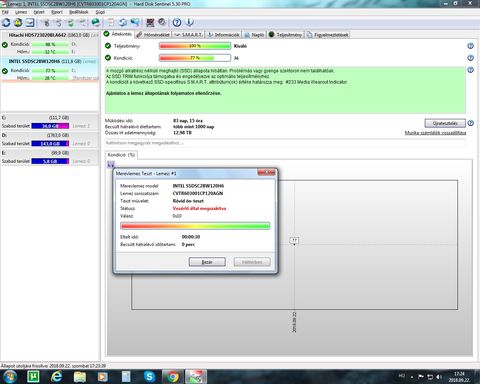The width and height of the screenshot is (480, 384).
Task: Click C: drive free space bar
Action: point(50,126)
